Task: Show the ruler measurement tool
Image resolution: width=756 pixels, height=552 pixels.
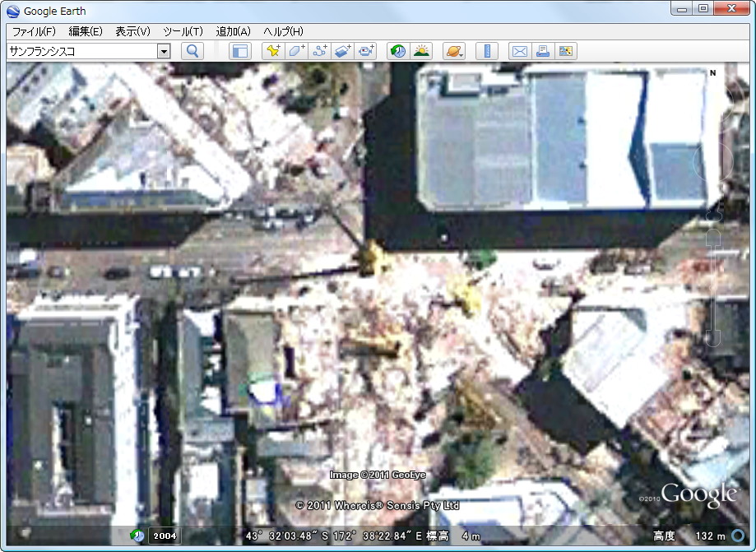Action: coord(487,51)
